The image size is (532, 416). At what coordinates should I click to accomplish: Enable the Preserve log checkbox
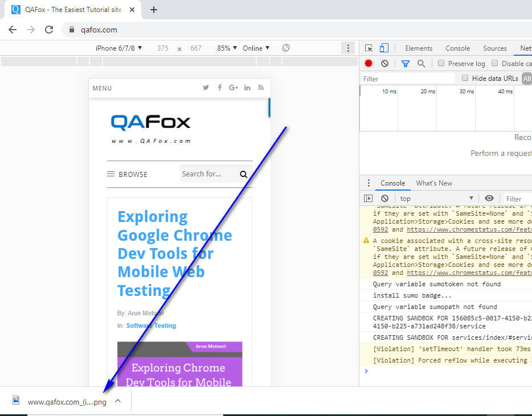[441, 63]
